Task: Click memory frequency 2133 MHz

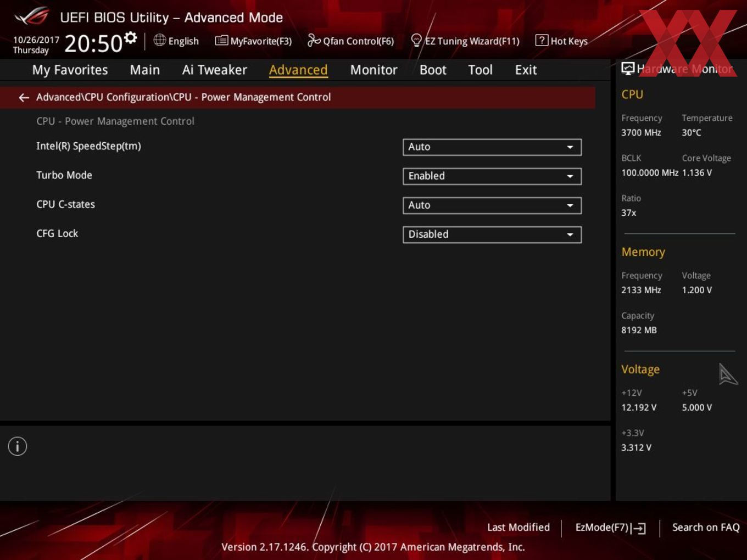Action: pyautogui.click(x=641, y=290)
